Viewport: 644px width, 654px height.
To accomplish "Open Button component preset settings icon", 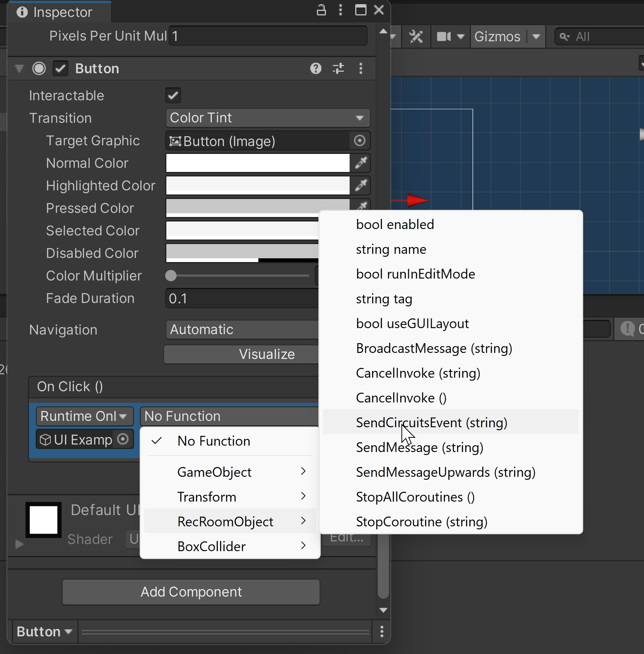I will click(338, 68).
